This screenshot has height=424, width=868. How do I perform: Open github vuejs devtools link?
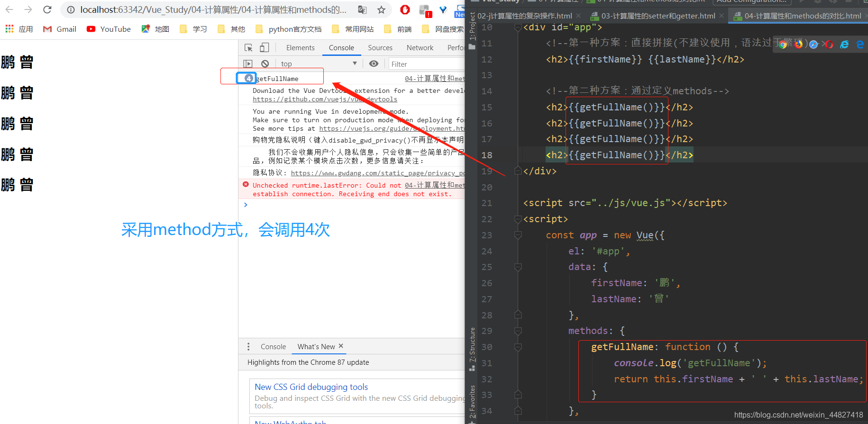point(325,99)
